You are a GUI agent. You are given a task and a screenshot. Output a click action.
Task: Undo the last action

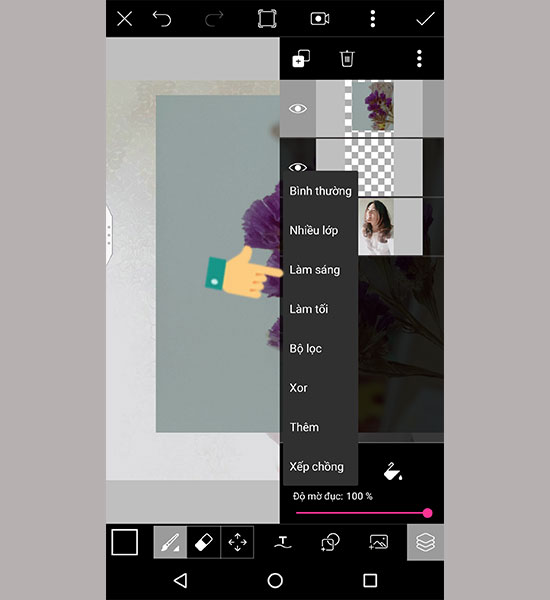click(x=162, y=18)
